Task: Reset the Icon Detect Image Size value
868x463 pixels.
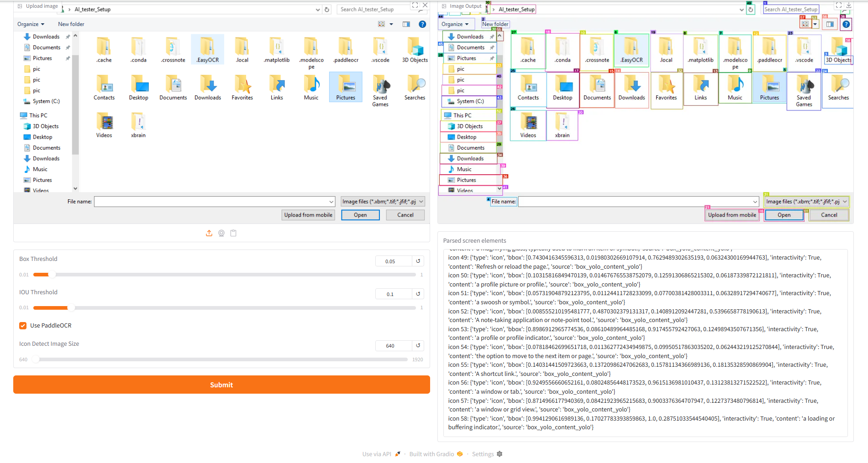Action: (418, 345)
